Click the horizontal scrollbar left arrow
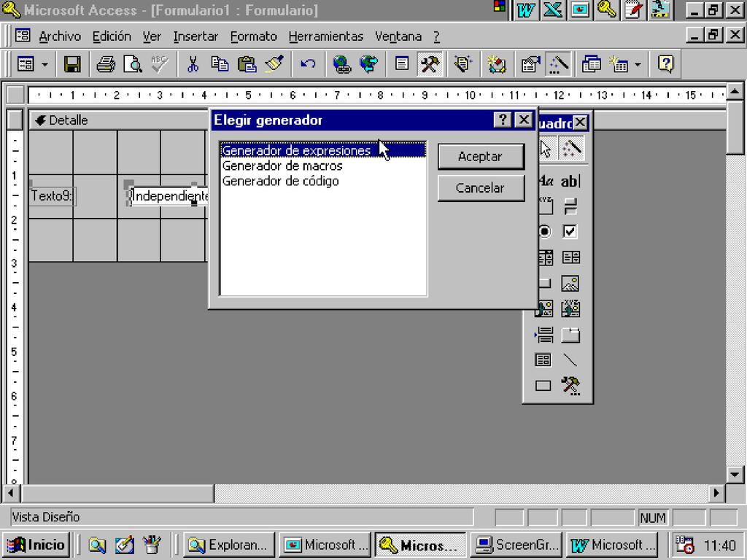 pos(10,494)
